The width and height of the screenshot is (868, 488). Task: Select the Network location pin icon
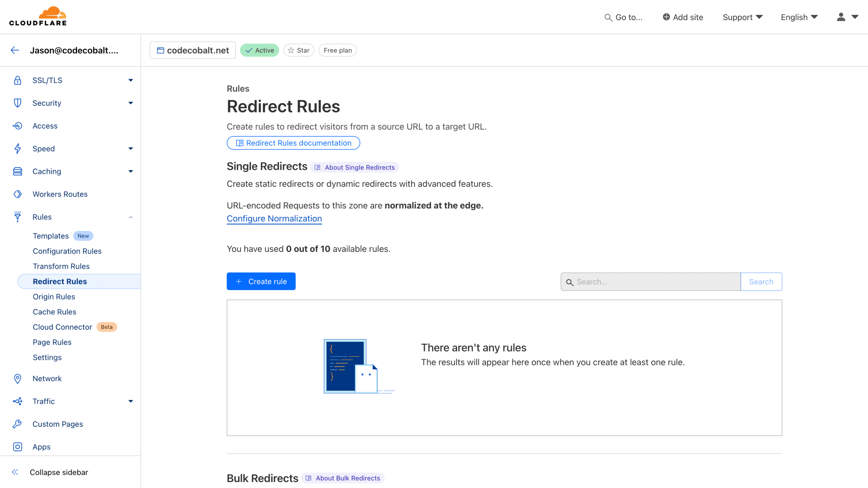pos(17,379)
